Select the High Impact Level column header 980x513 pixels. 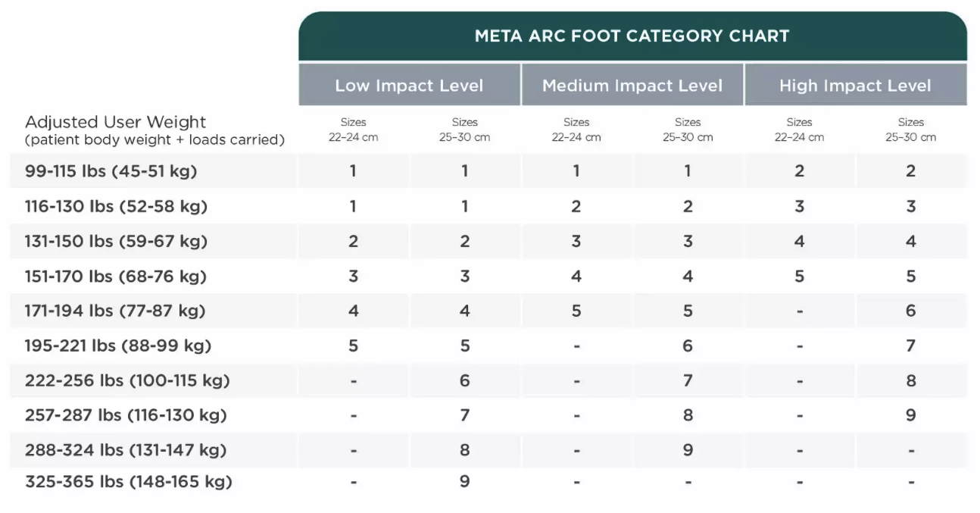(855, 86)
